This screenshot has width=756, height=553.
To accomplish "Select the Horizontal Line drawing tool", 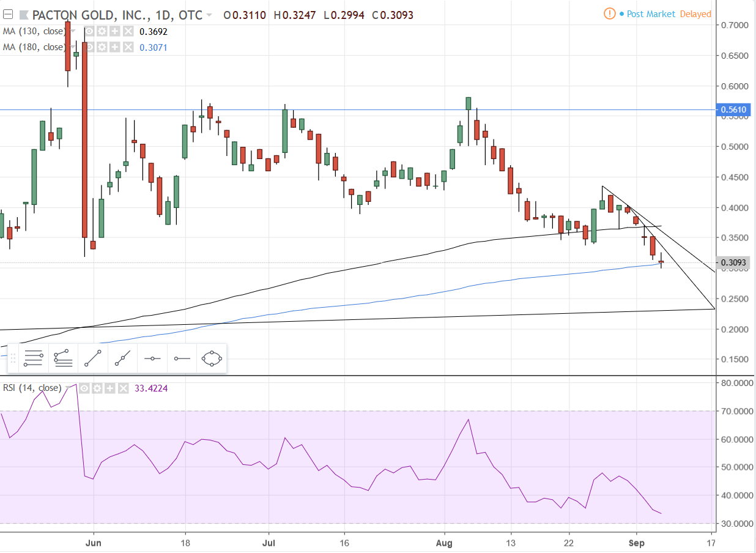I will 152,359.
